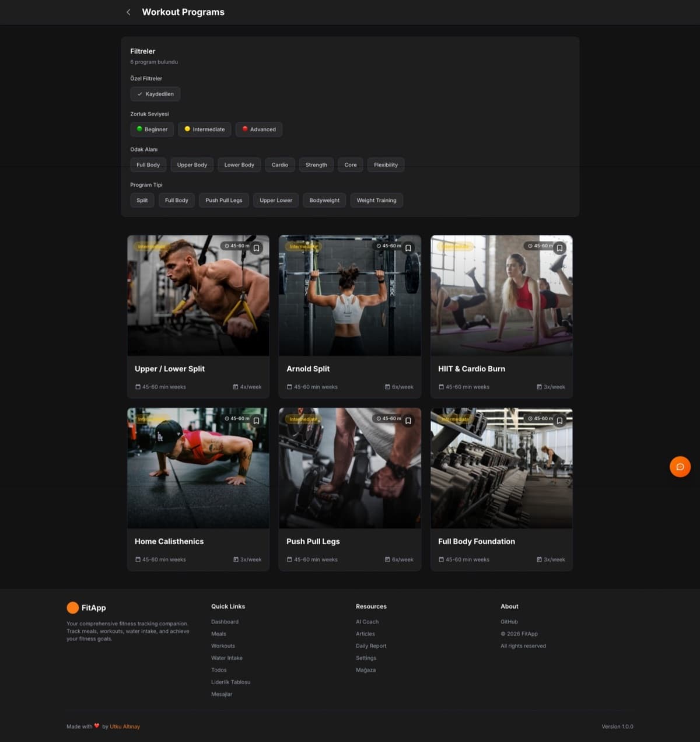This screenshot has width=700, height=742.
Task: Toggle the Advanced difficulty filter
Action: click(259, 129)
